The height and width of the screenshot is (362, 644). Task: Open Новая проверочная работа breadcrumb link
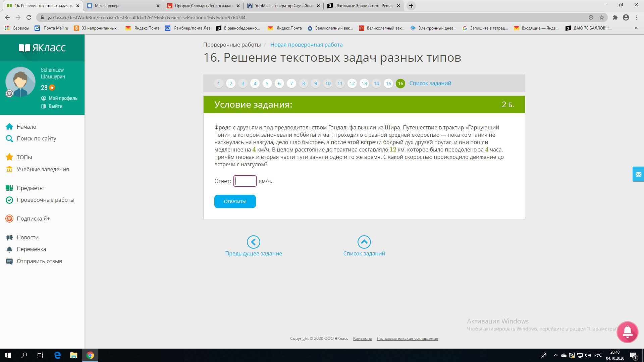pos(306,45)
